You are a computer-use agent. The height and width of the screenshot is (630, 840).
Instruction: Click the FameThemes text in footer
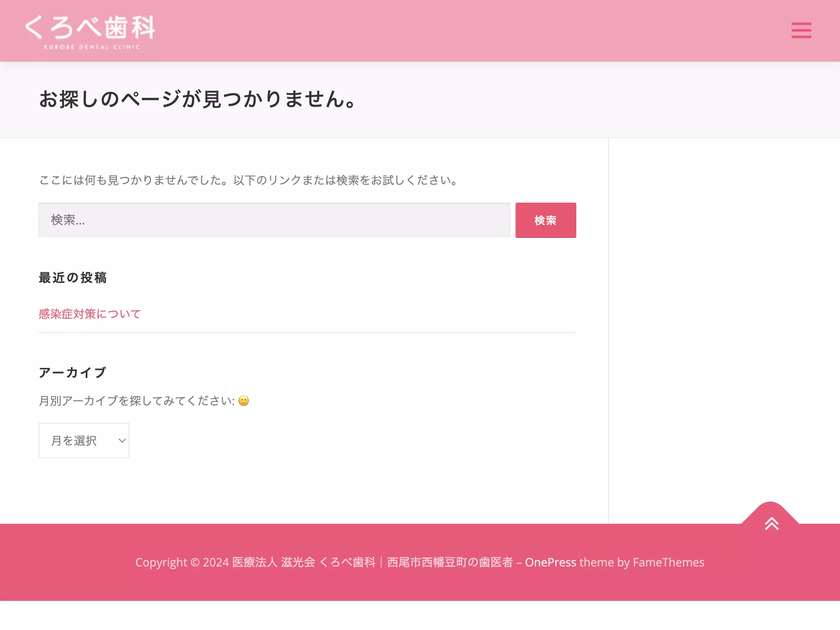click(x=669, y=562)
